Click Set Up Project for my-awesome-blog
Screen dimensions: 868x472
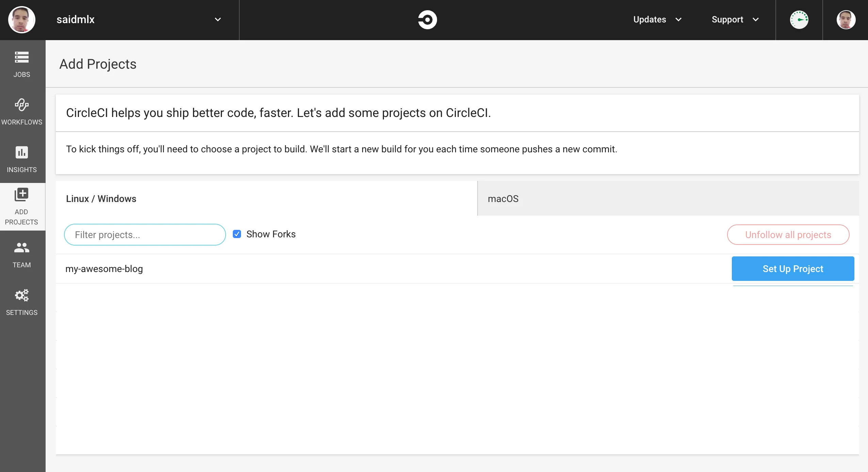tap(793, 269)
